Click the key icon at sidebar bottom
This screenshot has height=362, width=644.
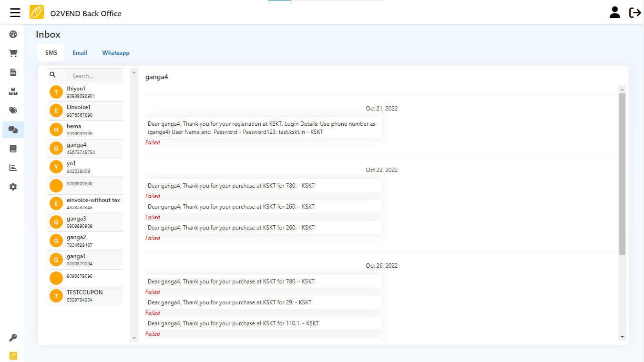(13, 338)
